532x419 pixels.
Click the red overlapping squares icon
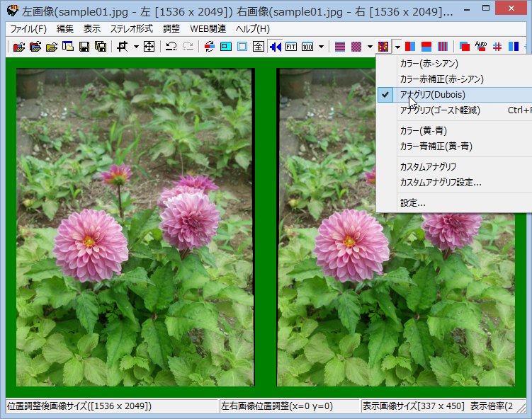(x=465, y=47)
